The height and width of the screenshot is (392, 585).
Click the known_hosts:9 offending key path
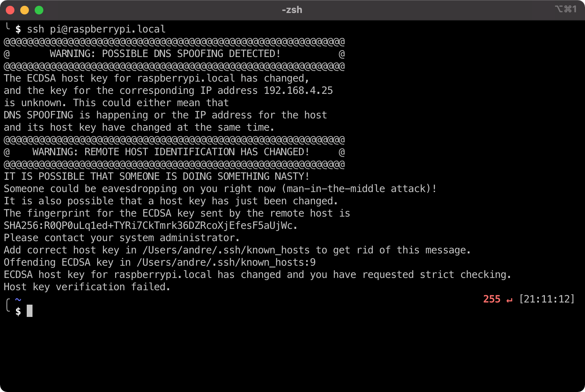[226, 262]
